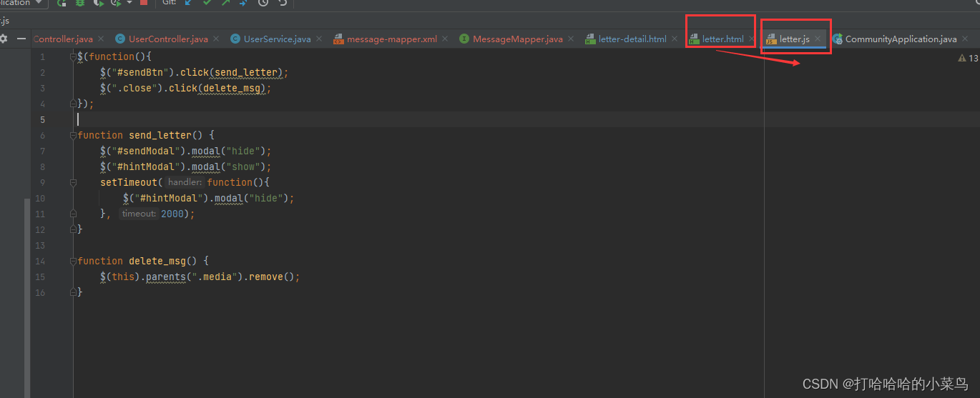The height and width of the screenshot is (398, 980).
Task: Close the leftmost Controller.java tab
Action: tap(101, 39)
